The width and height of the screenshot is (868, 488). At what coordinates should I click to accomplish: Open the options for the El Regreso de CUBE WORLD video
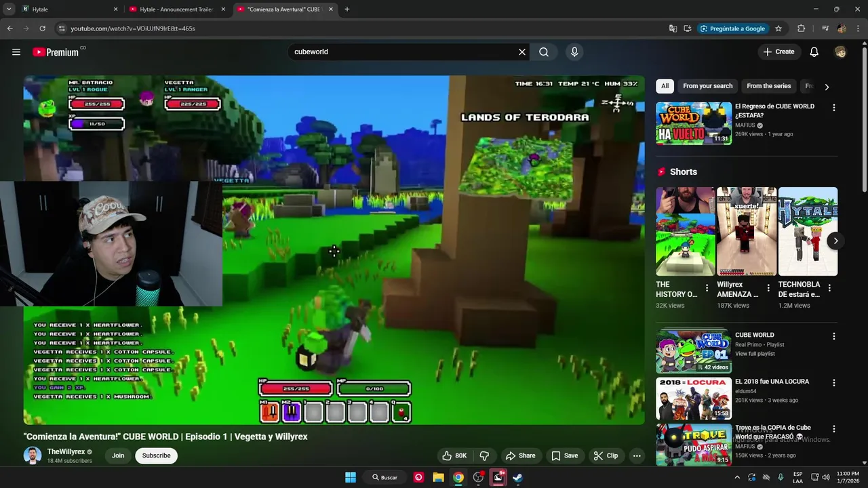(833, 107)
